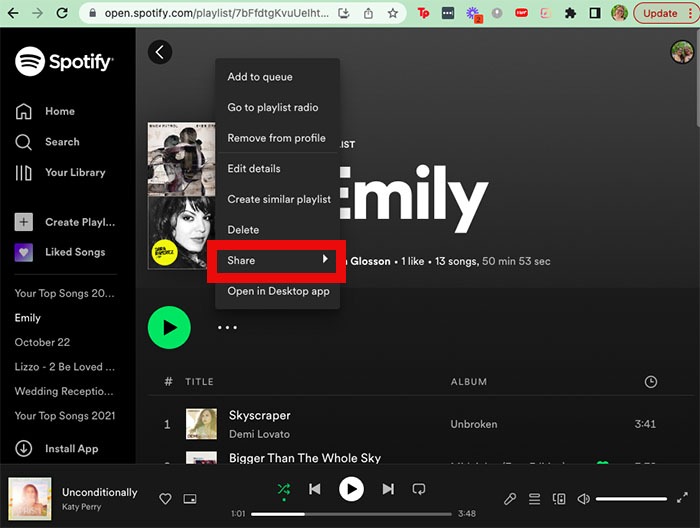Open the three-dot more options menu
This screenshot has width=700, height=528.
point(227,328)
